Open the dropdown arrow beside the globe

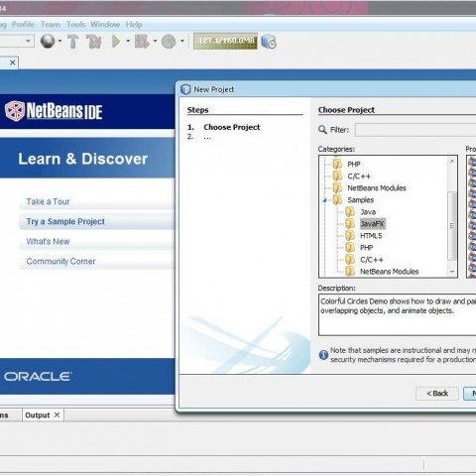pyautogui.click(x=59, y=42)
